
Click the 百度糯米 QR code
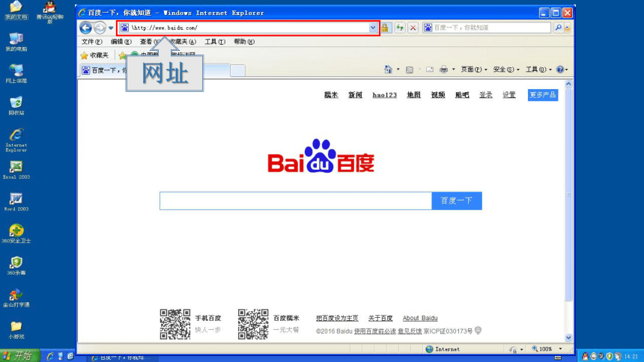click(253, 325)
